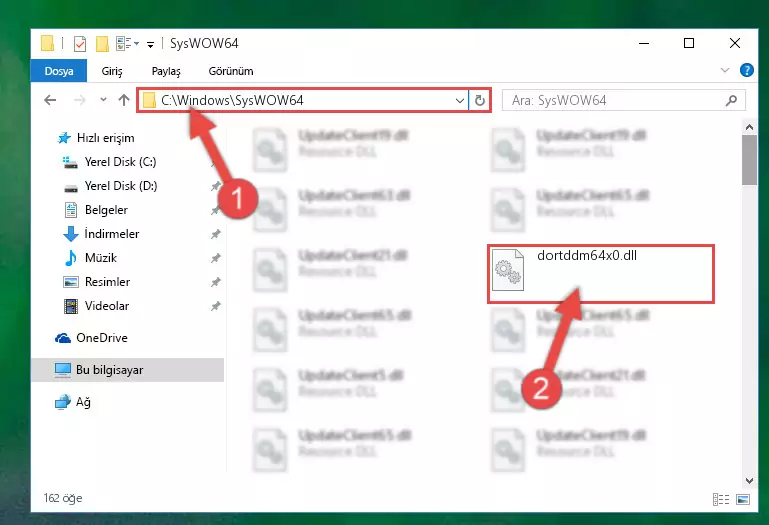The width and height of the screenshot is (769, 525).
Task: Switch to the Görünüm ribbon tab
Action: pyautogui.click(x=231, y=71)
